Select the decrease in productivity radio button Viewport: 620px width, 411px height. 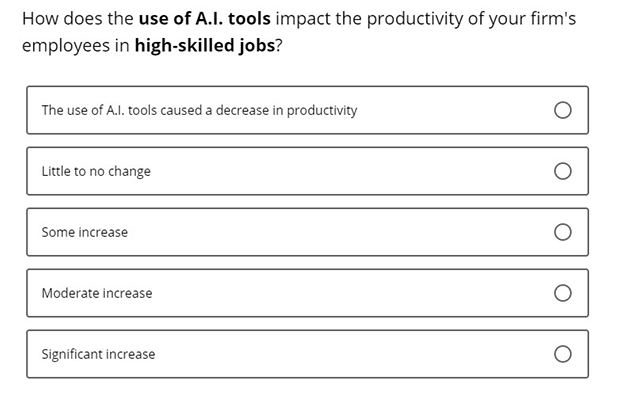tap(562, 110)
